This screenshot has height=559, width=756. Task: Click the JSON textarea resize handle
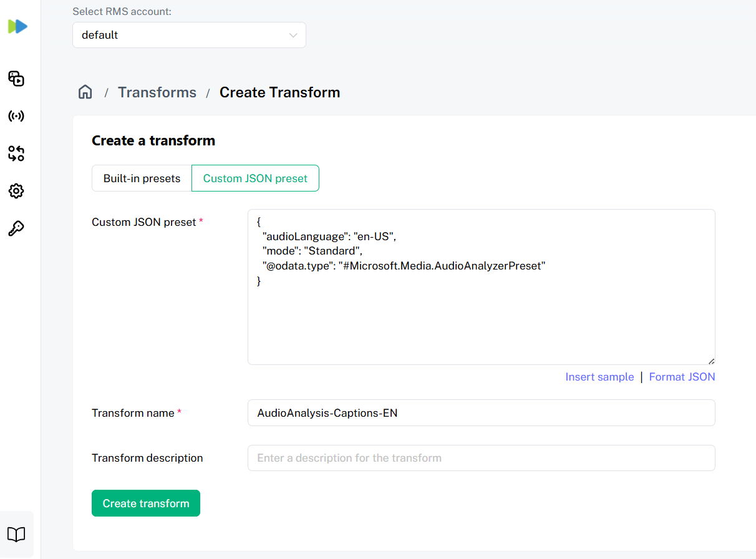coord(711,361)
